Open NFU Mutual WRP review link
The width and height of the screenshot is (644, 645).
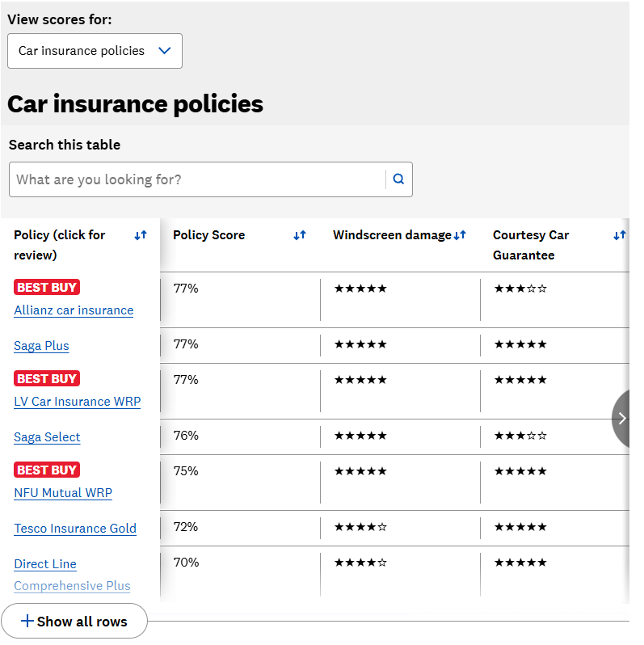63,493
